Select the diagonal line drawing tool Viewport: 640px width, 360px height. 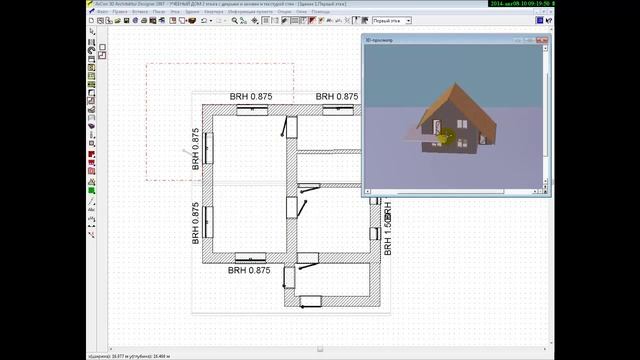pos(92,201)
